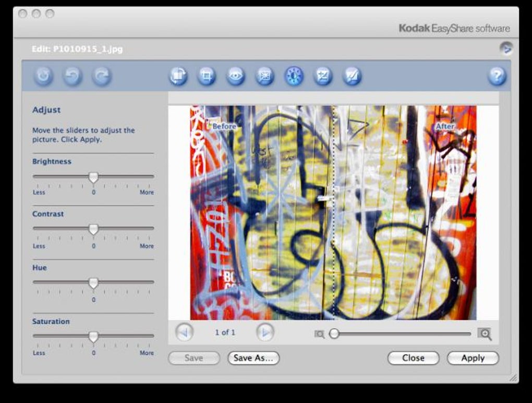Click the Save button
532x403 pixels.
(194, 358)
